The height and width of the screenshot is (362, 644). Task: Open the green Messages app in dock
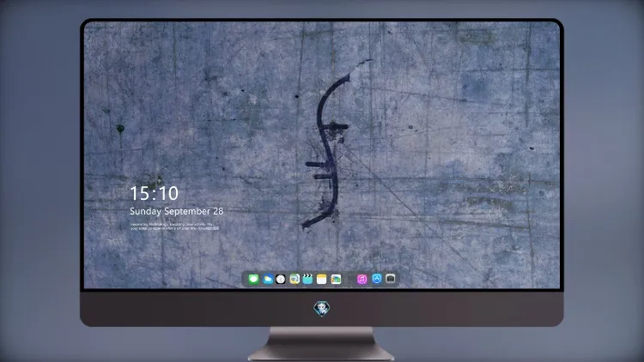(253, 279)
